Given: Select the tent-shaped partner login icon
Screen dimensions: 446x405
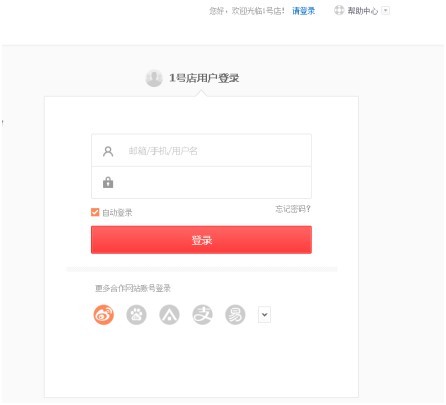Looking at the screenshot, I should click(169, 314).
